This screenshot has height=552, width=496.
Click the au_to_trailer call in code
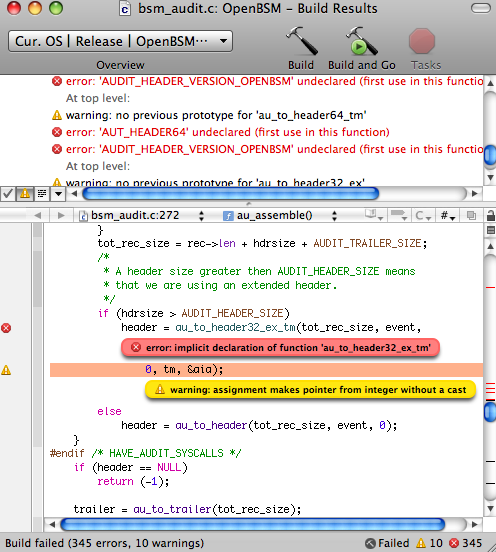(x=172, y=509)
